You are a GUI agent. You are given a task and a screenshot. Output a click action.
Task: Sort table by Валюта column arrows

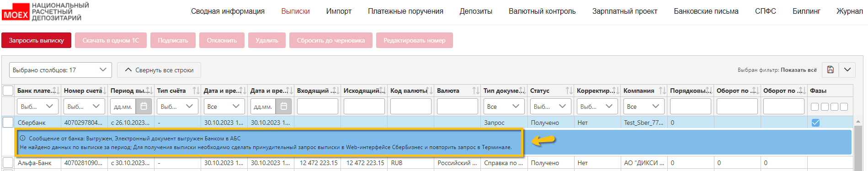pyautogui.click(x=476, y=91)
